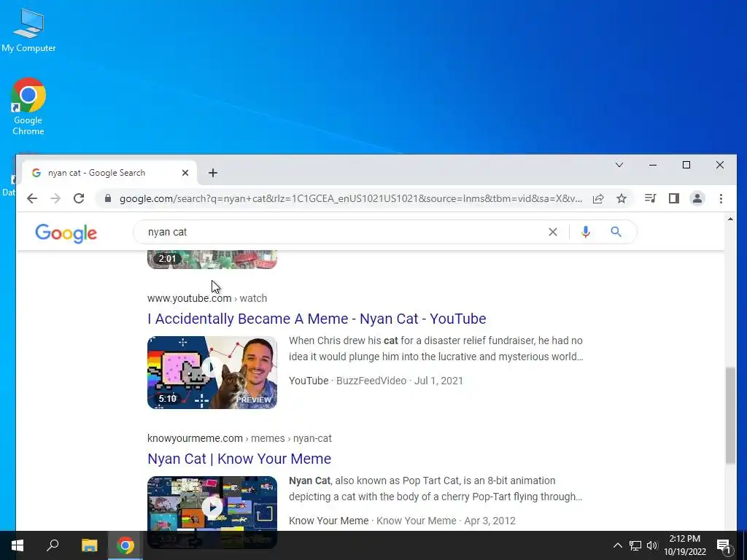Viewport: 747px width, 560px height.
Task: Close the nyan cat Google Search tab
Action: click(185, 173)
